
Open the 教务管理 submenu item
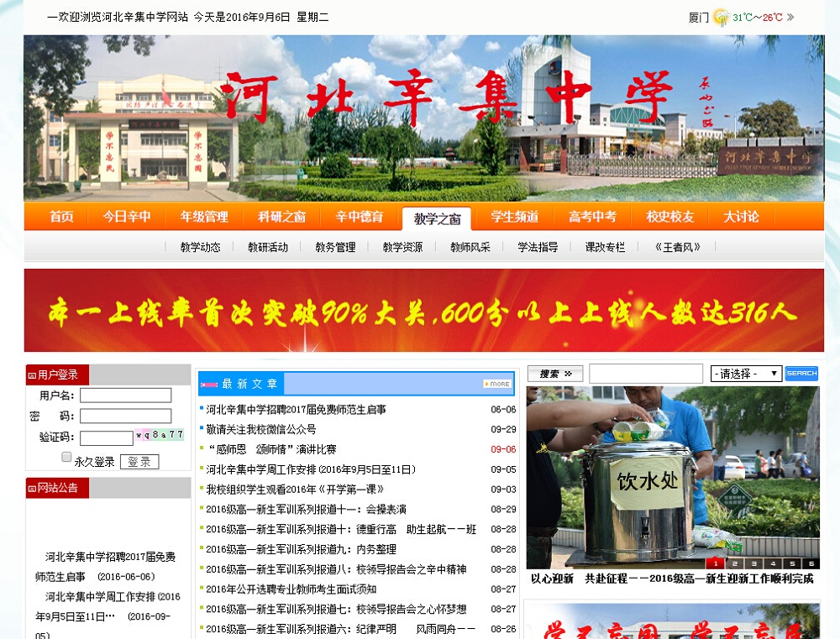click(335, 247)
